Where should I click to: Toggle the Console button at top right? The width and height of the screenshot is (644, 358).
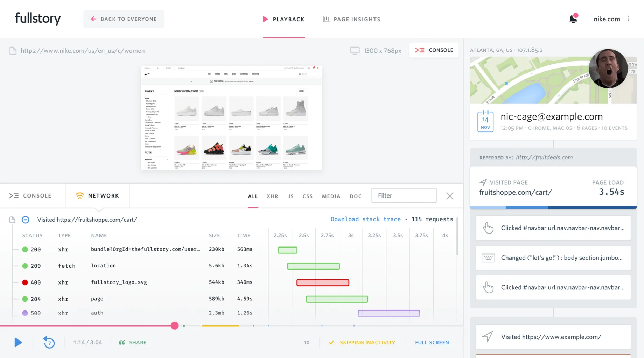click(x=434, y=50)
